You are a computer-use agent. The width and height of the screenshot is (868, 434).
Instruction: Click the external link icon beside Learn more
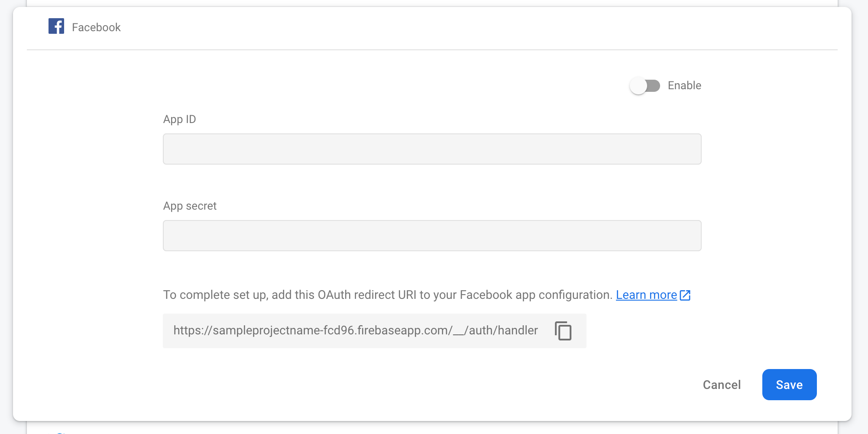point(685,295)
